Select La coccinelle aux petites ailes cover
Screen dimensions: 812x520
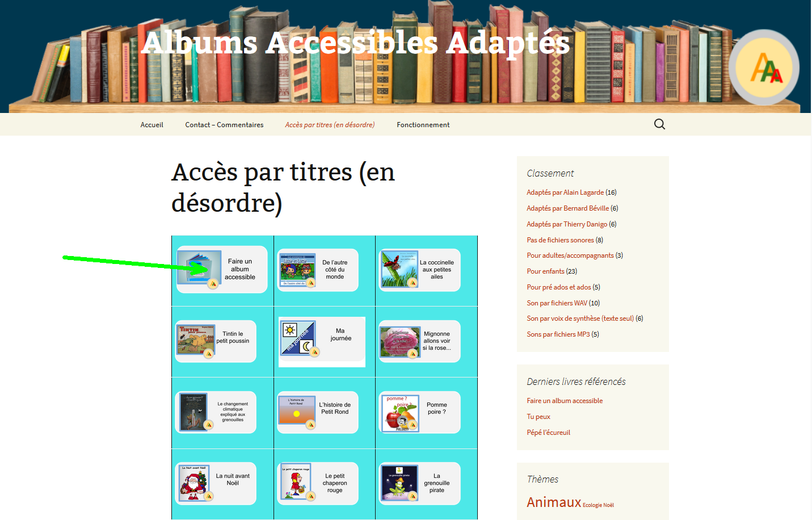(x=399, y=269)
